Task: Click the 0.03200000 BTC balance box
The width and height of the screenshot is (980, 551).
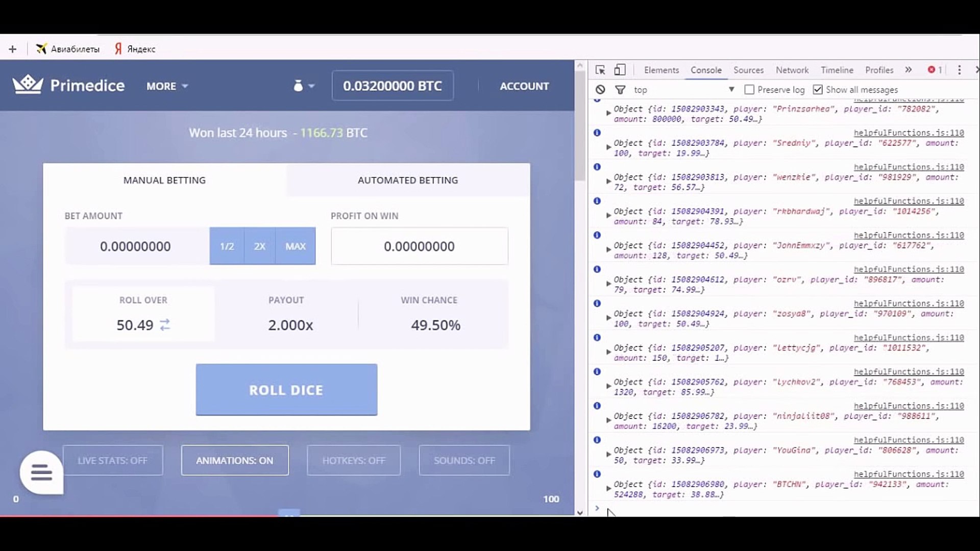Action: click(x=393, y=86)
